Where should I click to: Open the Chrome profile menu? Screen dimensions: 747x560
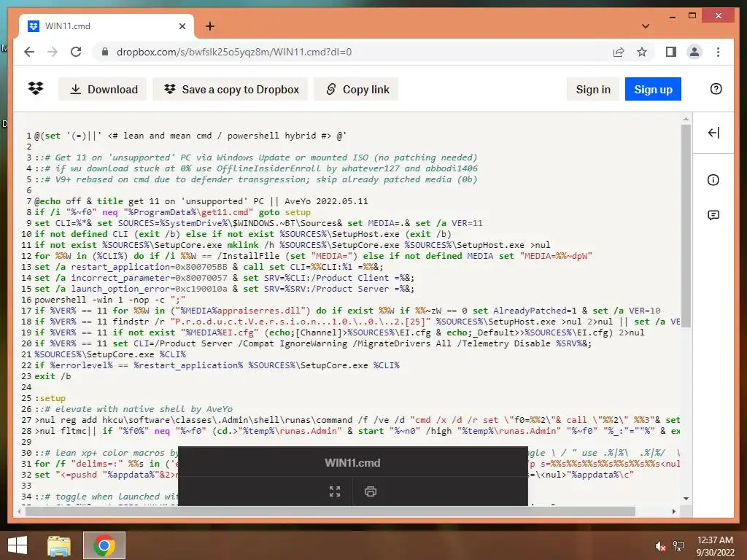[694, 52]
